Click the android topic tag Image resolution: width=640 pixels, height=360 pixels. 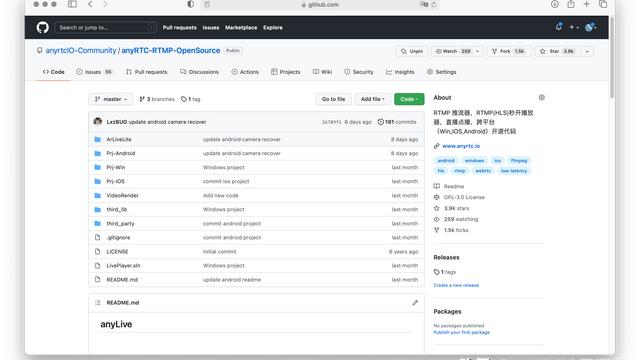click(446, 160)
